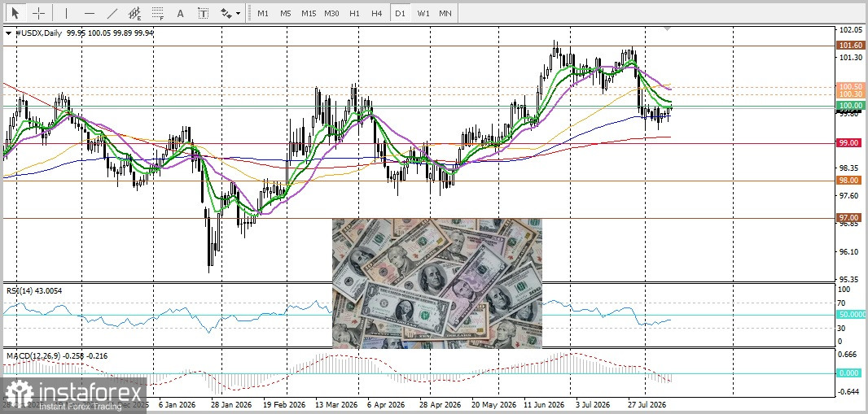Click the 6 Jan 2026 date label
This screenshot has height=414, width=868.
coord(176,404)
